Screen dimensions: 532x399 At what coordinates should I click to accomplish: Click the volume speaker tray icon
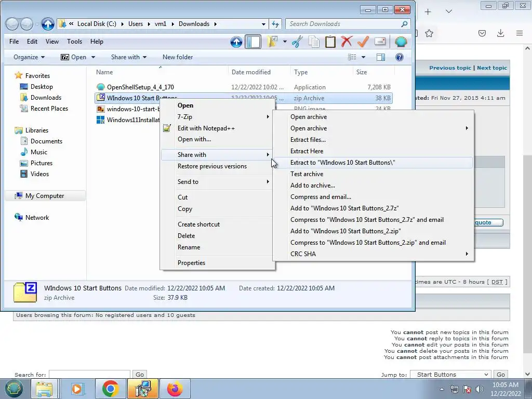tap(479, 389)
